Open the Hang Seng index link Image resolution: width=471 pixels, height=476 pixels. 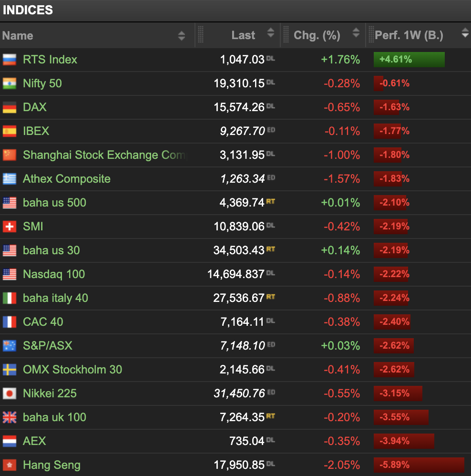51,465
